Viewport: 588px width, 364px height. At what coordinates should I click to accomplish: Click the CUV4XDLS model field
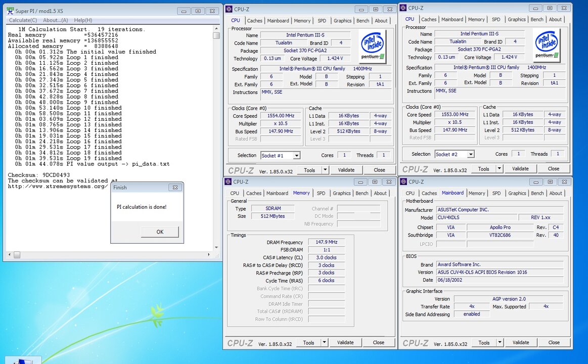[x=476, y=217]
